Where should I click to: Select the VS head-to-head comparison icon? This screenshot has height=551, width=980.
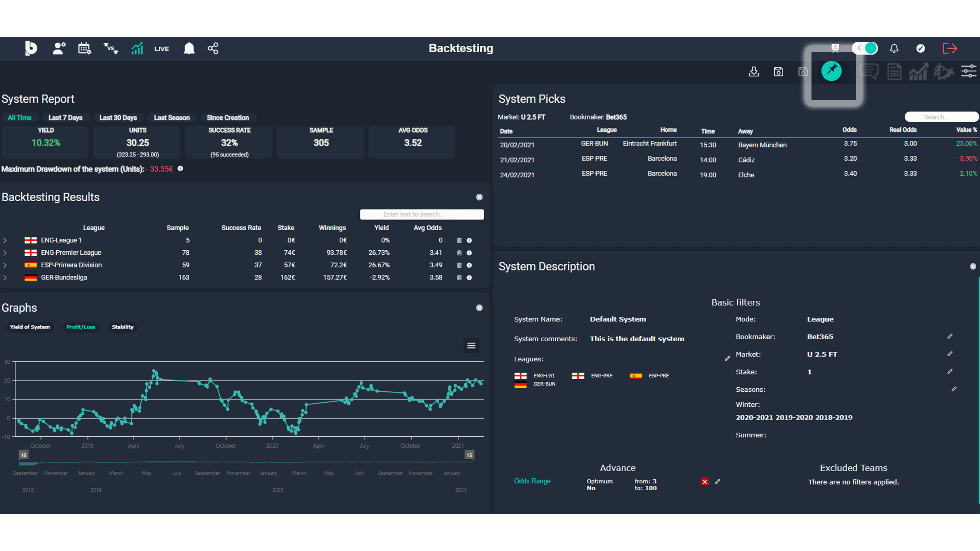110,48
